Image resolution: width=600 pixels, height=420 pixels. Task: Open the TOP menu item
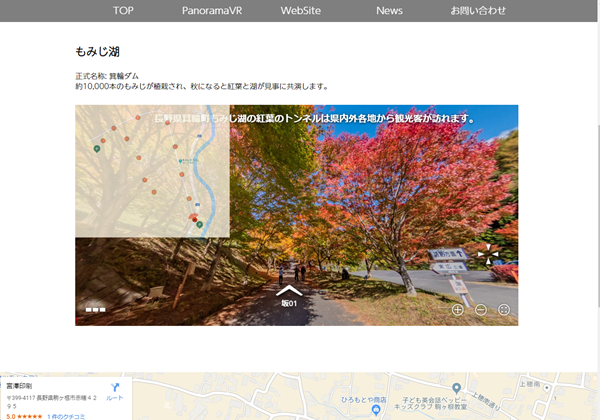(x=123, y=11)
